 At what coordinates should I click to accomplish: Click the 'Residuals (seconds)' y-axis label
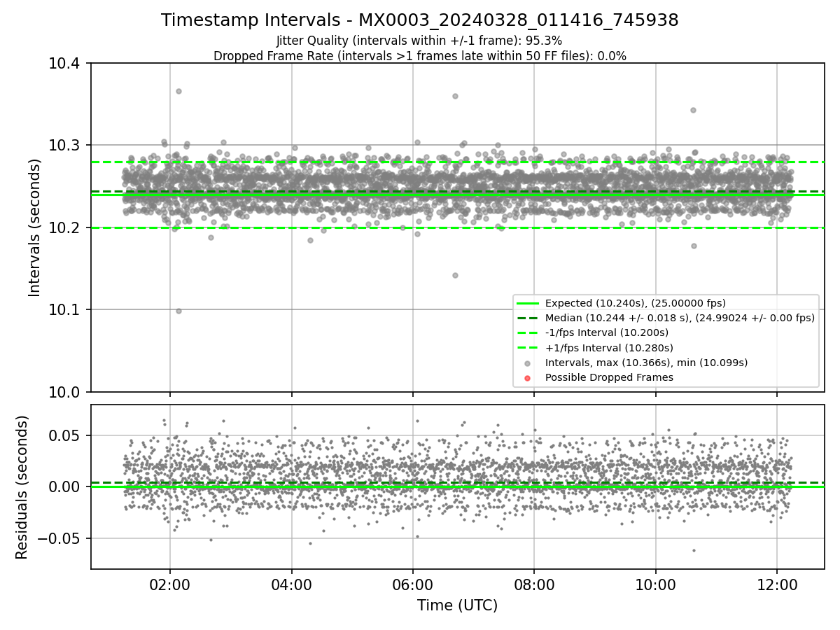coord(22,487)
